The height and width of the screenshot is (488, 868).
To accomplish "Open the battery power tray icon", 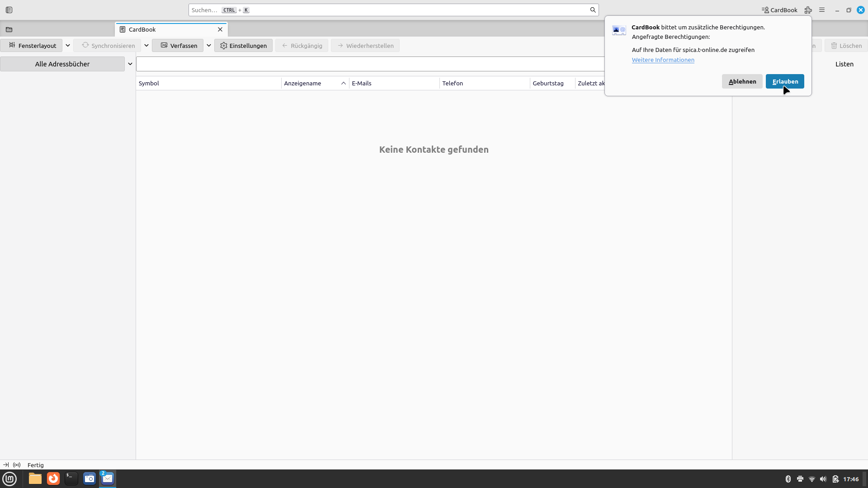I will pos(835,479).
